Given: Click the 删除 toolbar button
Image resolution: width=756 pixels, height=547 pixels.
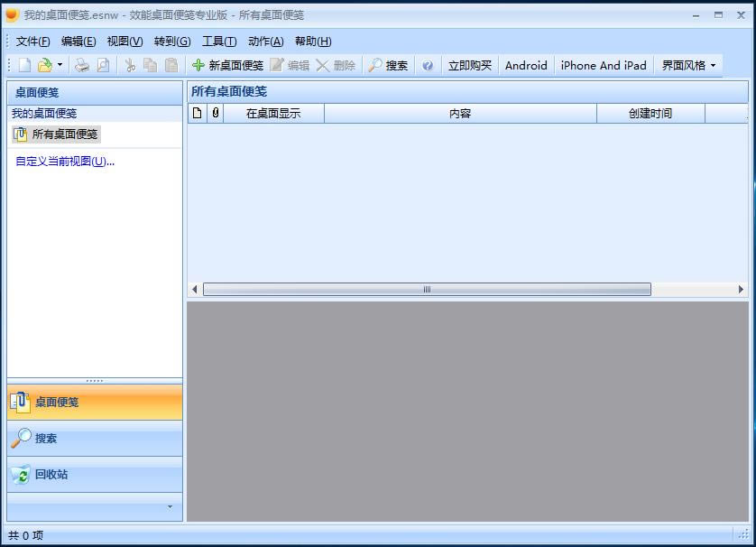Looking at the screenshot, I should (x=336, y=65).
